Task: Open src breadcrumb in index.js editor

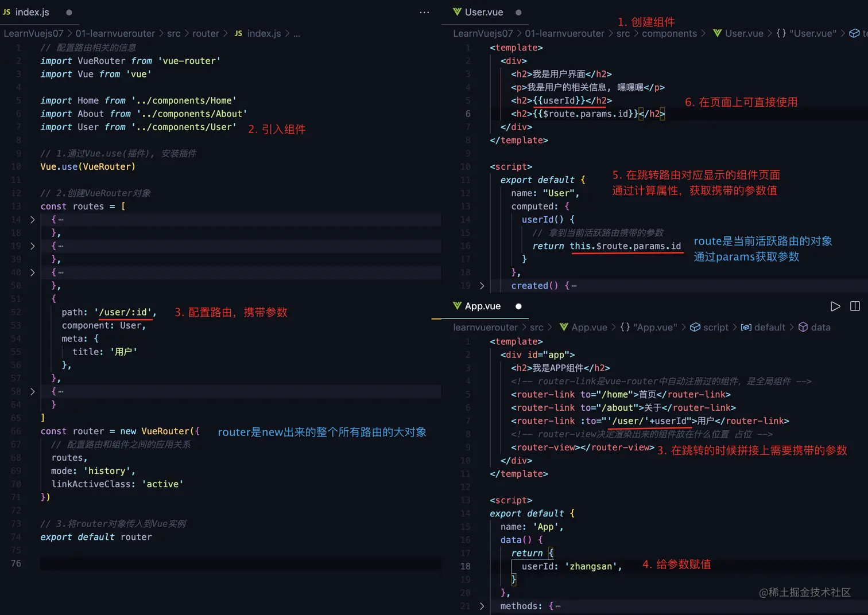Action: click(174, 33)
